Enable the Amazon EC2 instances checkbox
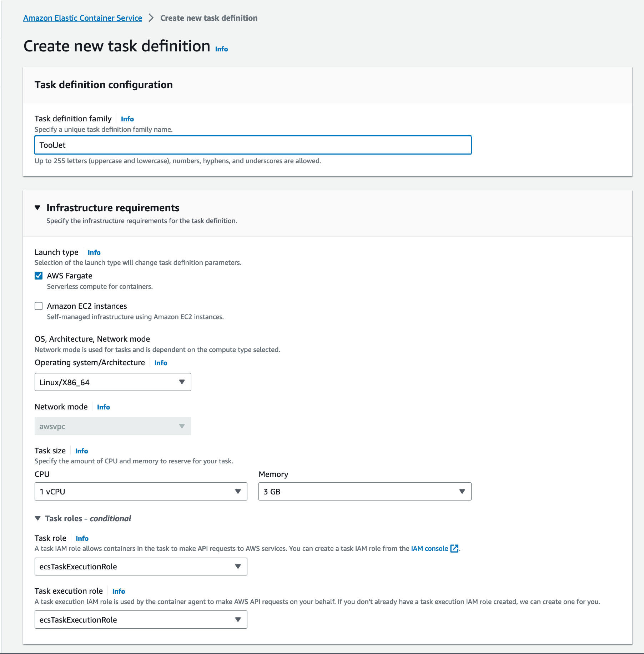 (39, 306)
